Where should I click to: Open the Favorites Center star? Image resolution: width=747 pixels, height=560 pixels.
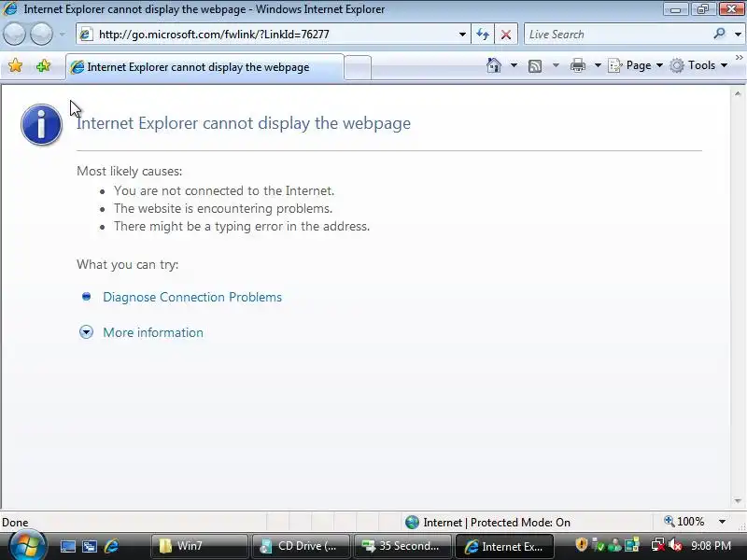pyautogui.click(x=15, y=65)
